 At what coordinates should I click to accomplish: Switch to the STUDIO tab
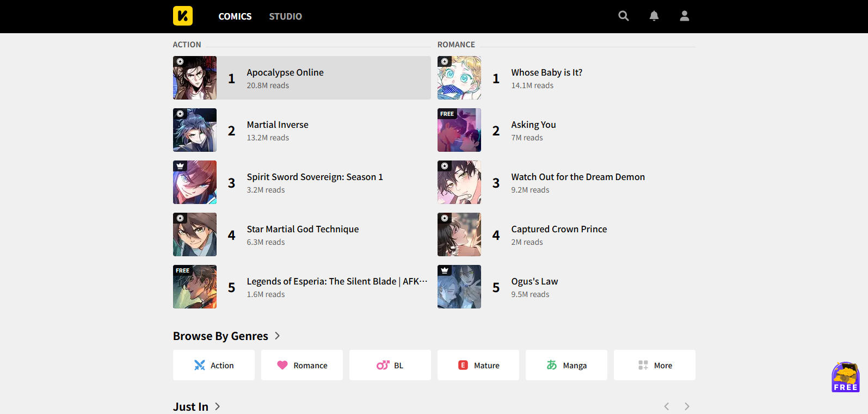point(285,16)
